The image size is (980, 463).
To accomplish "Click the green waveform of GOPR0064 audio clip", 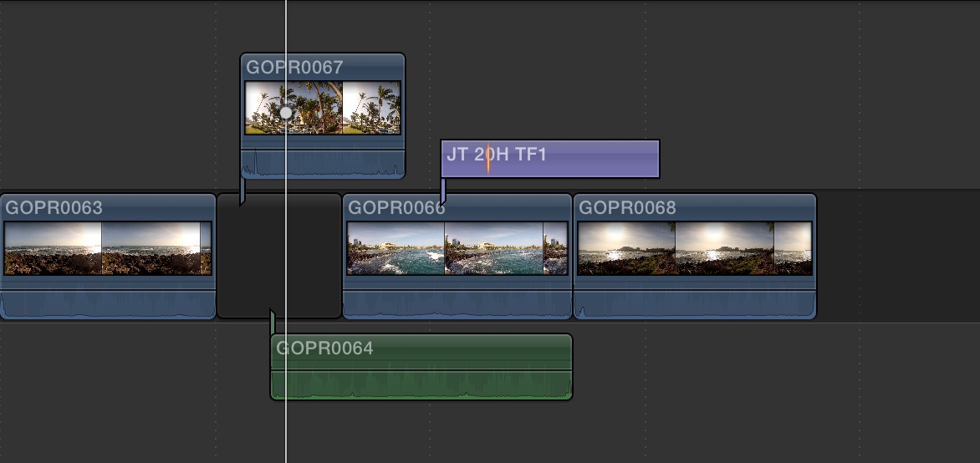I will tap(421, 384).
